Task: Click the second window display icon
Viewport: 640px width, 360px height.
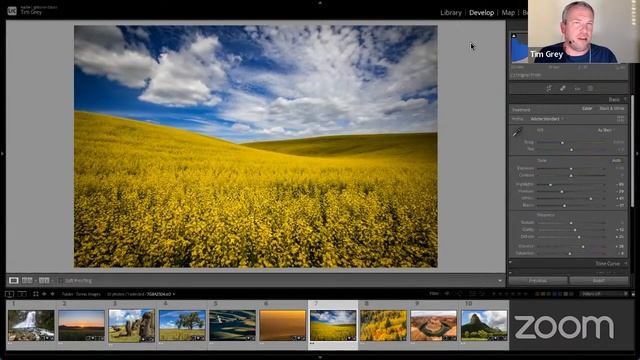Action: [22, 294]
